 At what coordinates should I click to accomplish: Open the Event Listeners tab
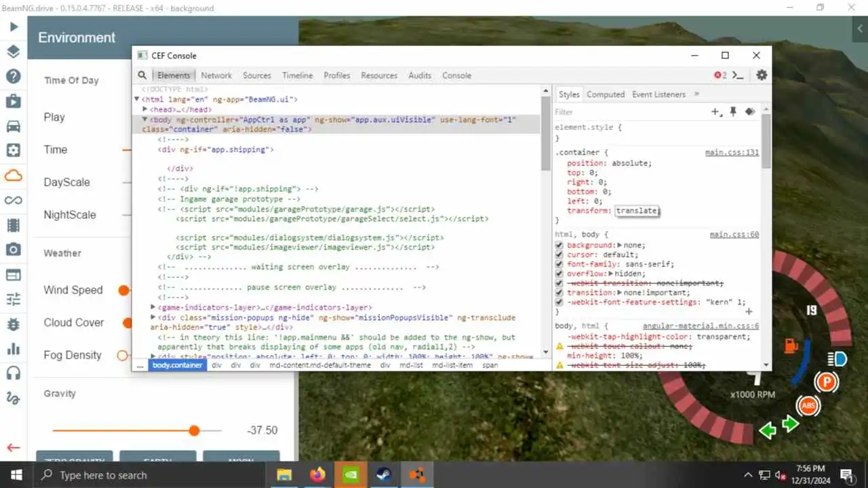[659, 94]
